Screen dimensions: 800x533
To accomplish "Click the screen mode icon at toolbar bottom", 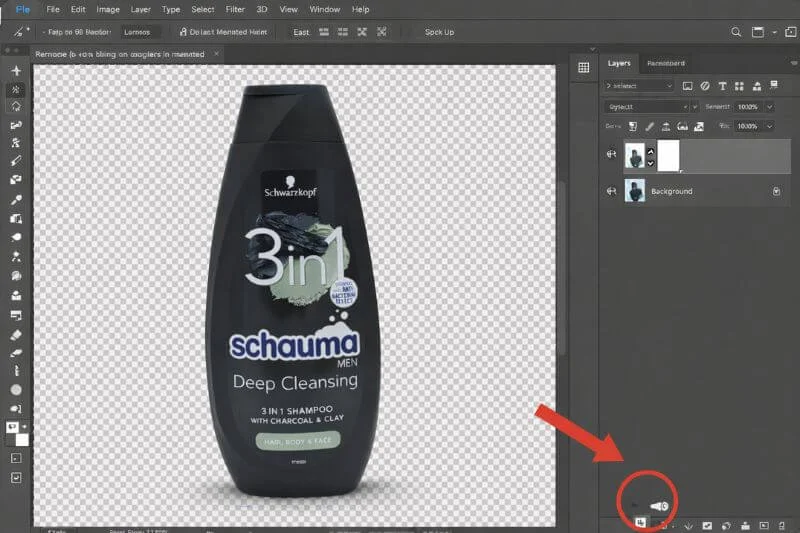I will tap(16, 478).
